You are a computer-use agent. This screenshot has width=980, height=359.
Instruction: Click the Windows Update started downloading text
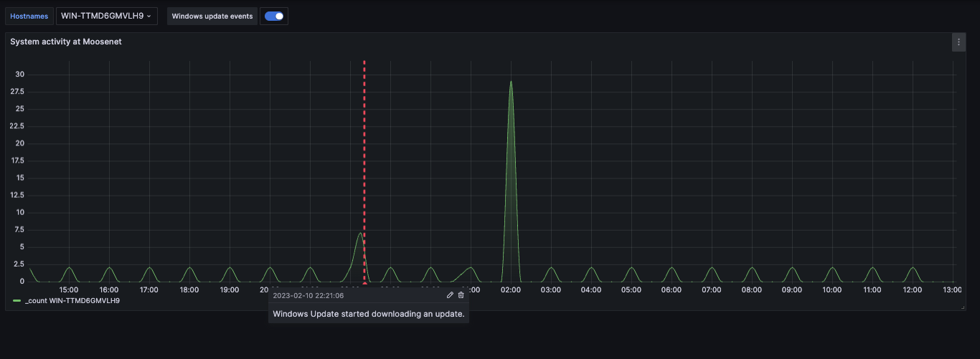tap(369, 314)
